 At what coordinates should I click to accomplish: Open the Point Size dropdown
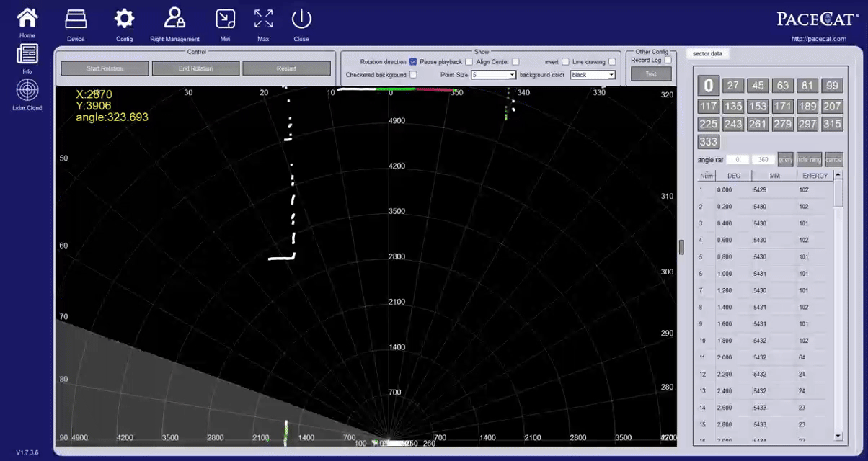click(494, 75)
